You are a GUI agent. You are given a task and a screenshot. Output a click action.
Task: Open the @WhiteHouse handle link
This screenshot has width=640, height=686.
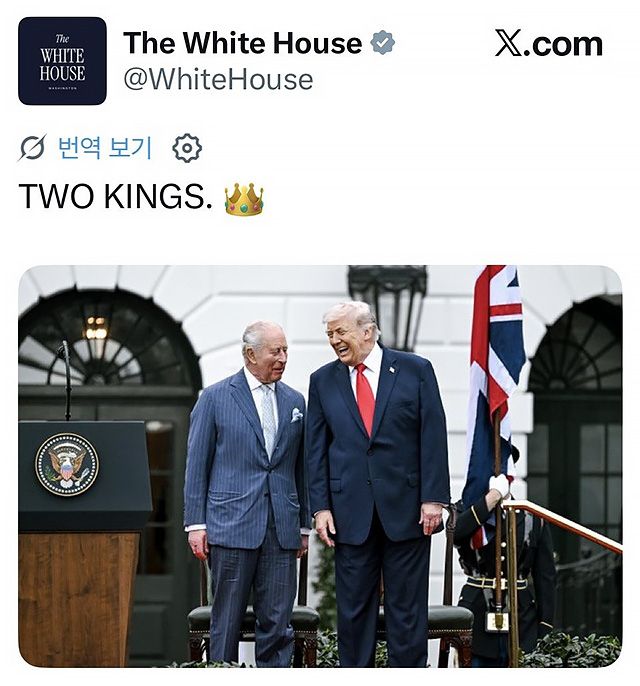coord(218,80)
